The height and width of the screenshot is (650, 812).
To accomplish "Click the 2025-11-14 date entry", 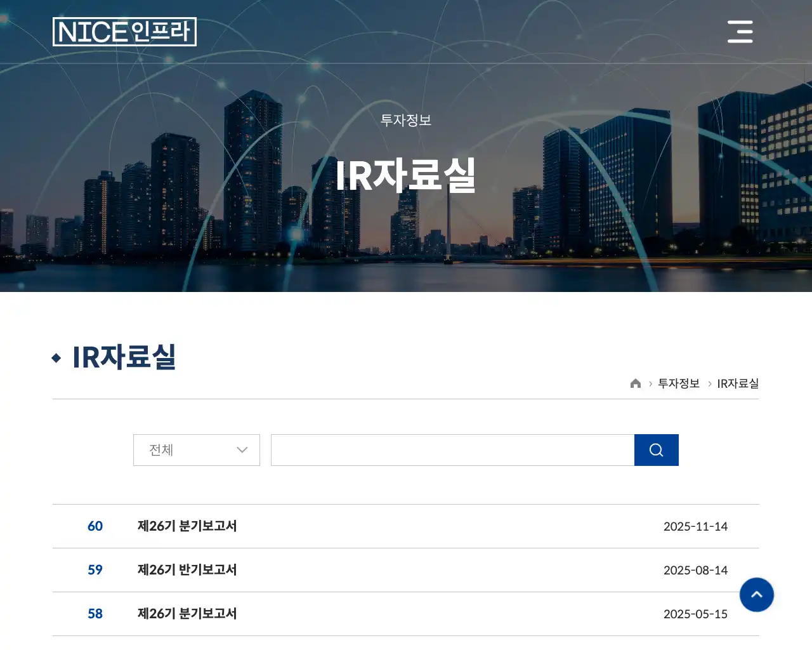I will [x=695, y=526].
